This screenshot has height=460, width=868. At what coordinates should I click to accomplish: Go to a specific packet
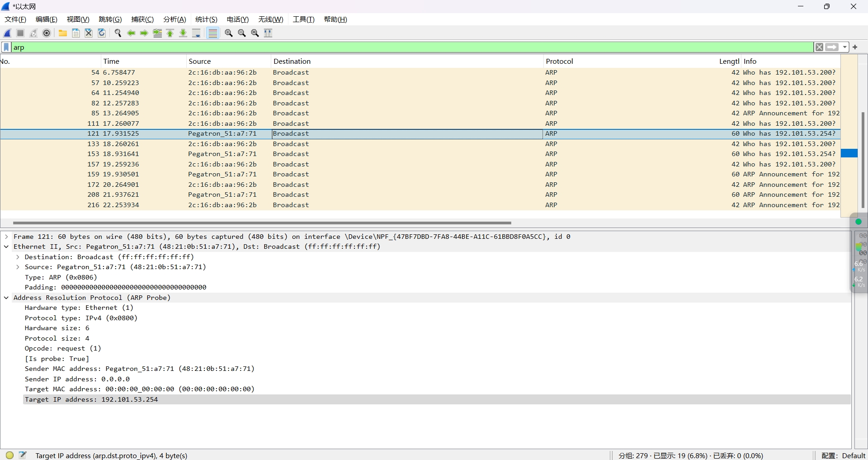tap(157, 33)
